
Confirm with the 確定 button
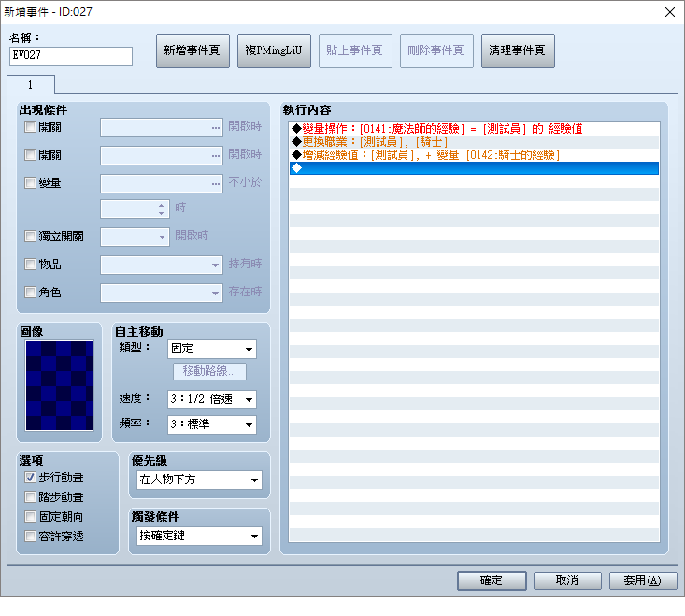[x=492, y=580]
